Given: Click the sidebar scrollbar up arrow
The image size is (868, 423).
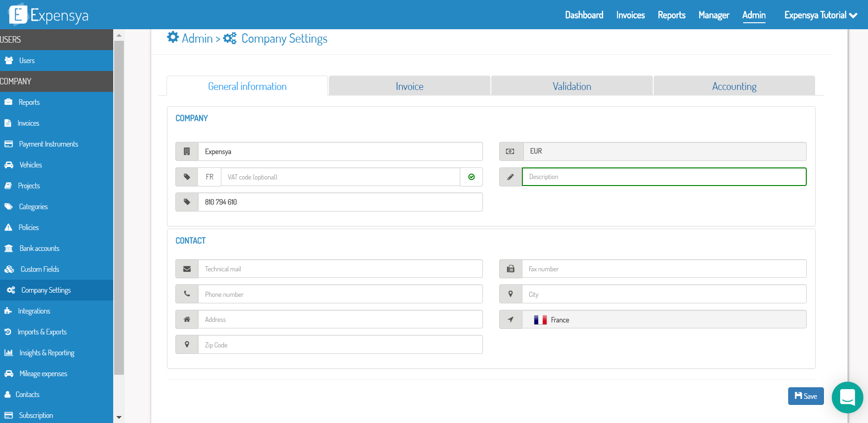Looking at the screenshot, I should pyautogui.click(x=119, y=35).
